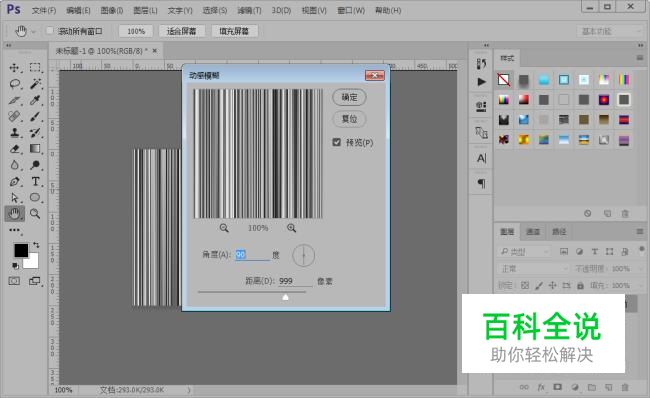This screenshot has height=398, width=650.
Task: Switch to the Paths tab
Action: [x=559, y=231]
